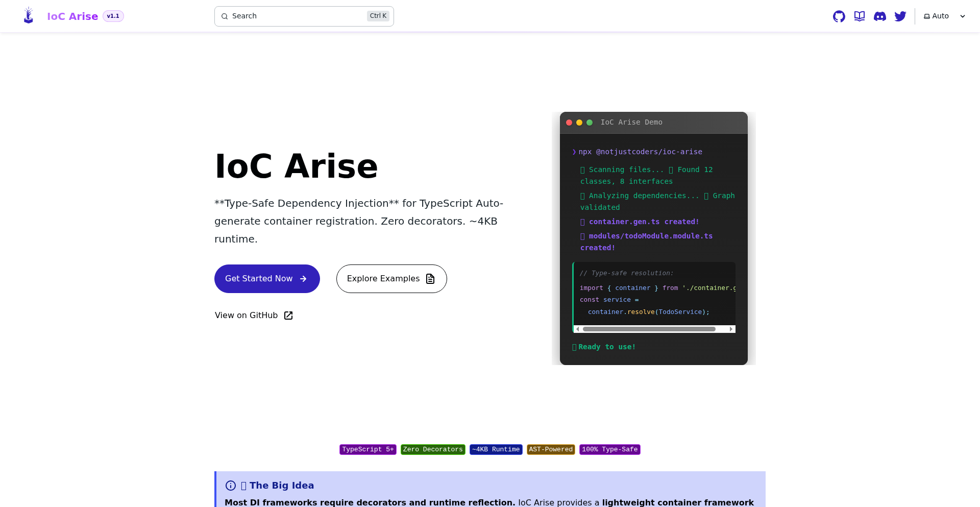Open the GitHub repository icon in header

coord(839,16)
